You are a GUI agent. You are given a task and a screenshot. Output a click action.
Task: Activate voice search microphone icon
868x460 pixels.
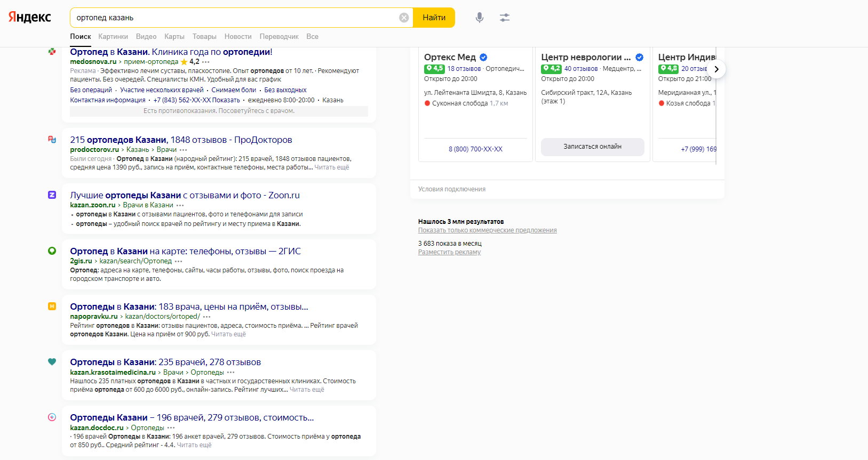(480, 18)
